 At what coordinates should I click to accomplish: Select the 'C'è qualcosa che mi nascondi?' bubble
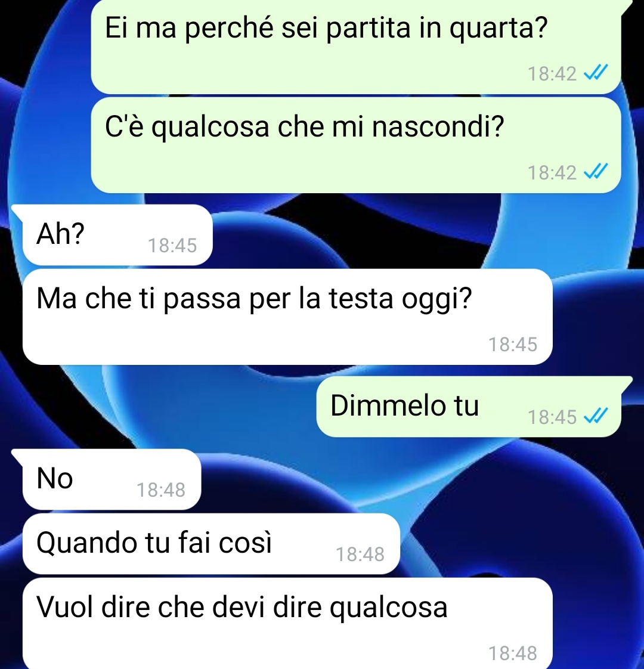355,145
